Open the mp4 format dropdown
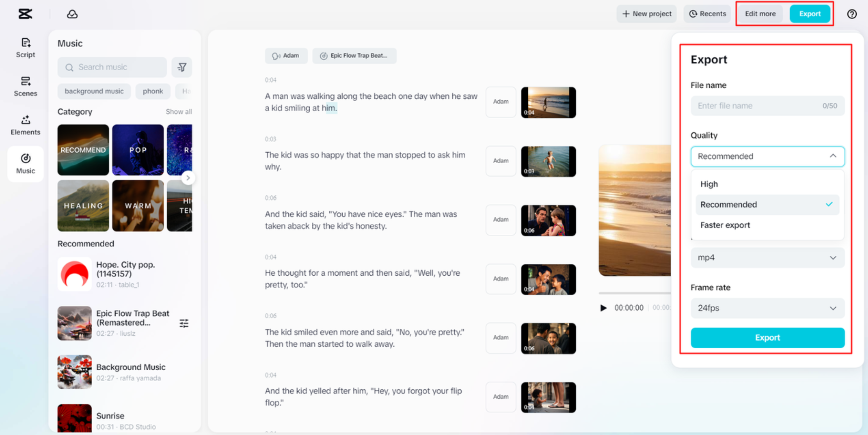This screenshot has width=868, height=435. (x=767, y=257)
